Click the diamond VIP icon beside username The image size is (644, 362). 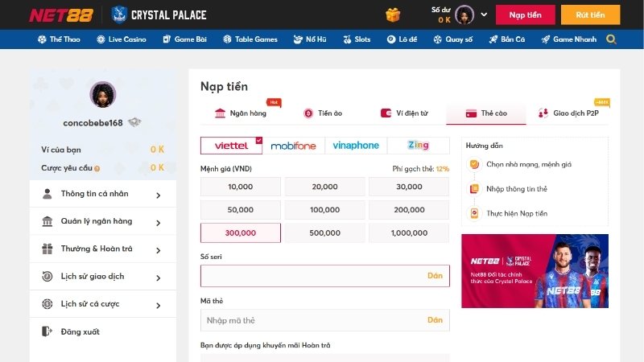pyautogui.click(x=134, y=122)
